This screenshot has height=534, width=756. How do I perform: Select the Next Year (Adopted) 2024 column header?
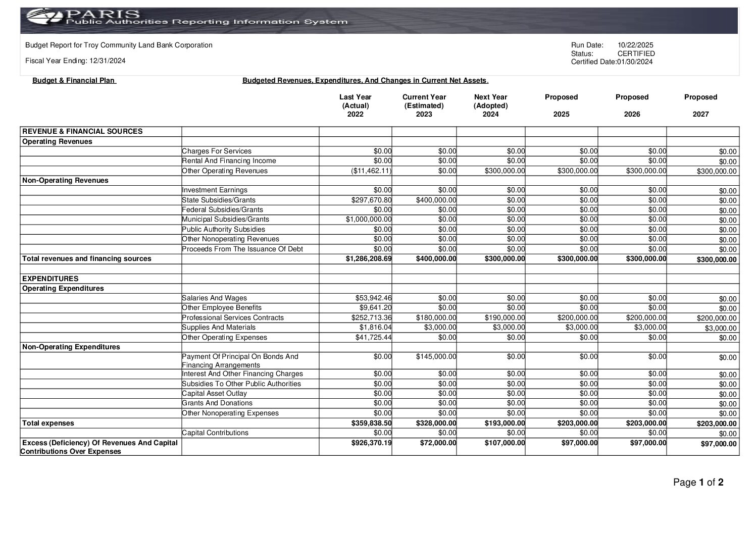pyautogui.click(x=490, y=105)
